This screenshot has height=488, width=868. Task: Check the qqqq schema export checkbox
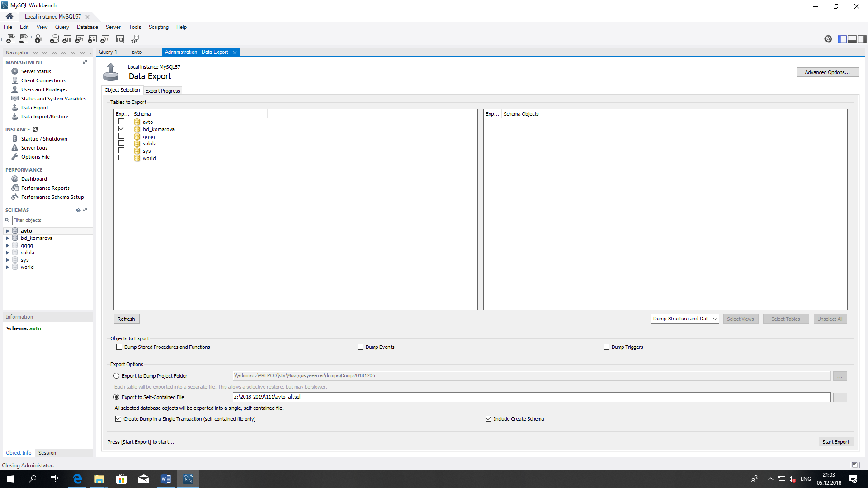click(x=121, y=136)
